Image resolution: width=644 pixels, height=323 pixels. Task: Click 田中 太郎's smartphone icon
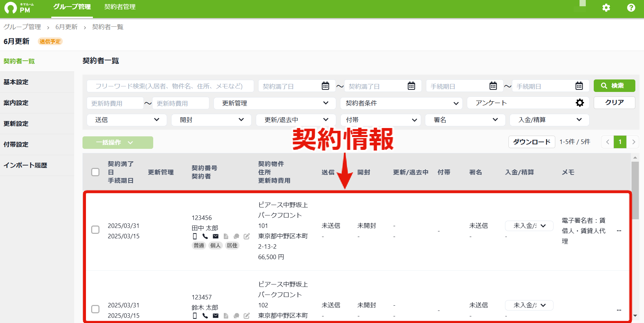(195, 236)
